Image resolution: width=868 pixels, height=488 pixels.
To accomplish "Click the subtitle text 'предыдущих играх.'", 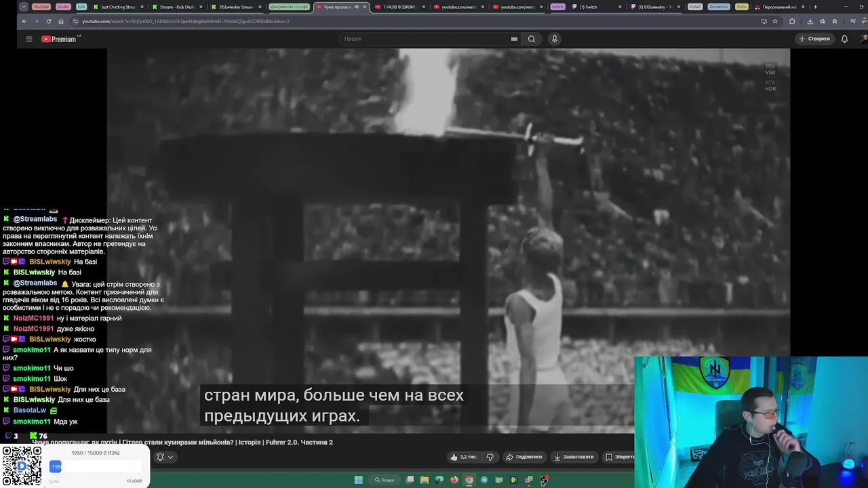I will point(282,416).
